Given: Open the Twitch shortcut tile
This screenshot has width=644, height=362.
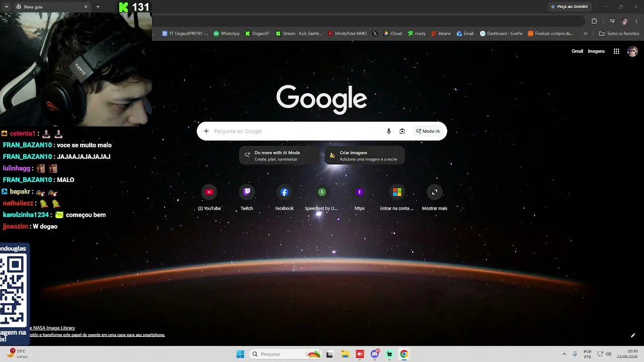Looking at the screenshot, I should (x=247, y=198).
